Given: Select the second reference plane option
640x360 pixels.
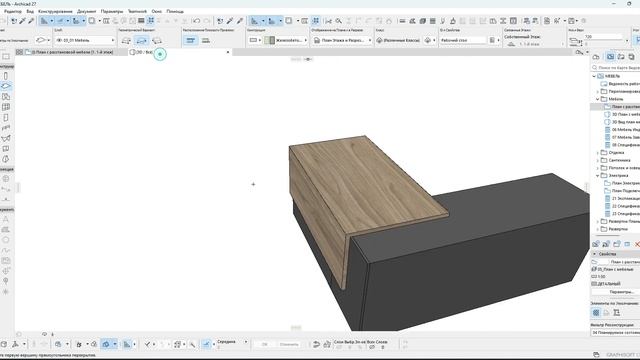Looking at the screenshot, I should pyautogui.click(x=206, y=40).
